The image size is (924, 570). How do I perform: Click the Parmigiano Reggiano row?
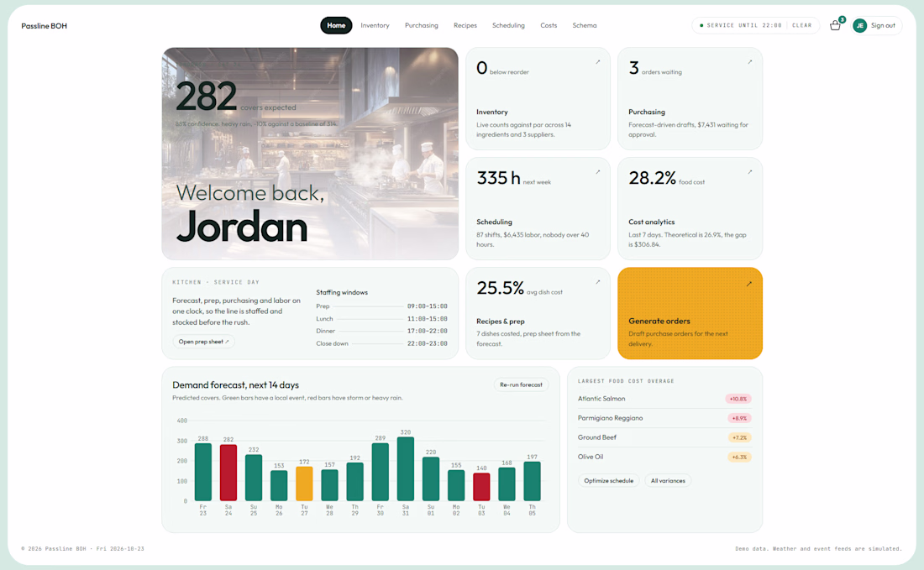pyautogui.click(x=664, y=418)
